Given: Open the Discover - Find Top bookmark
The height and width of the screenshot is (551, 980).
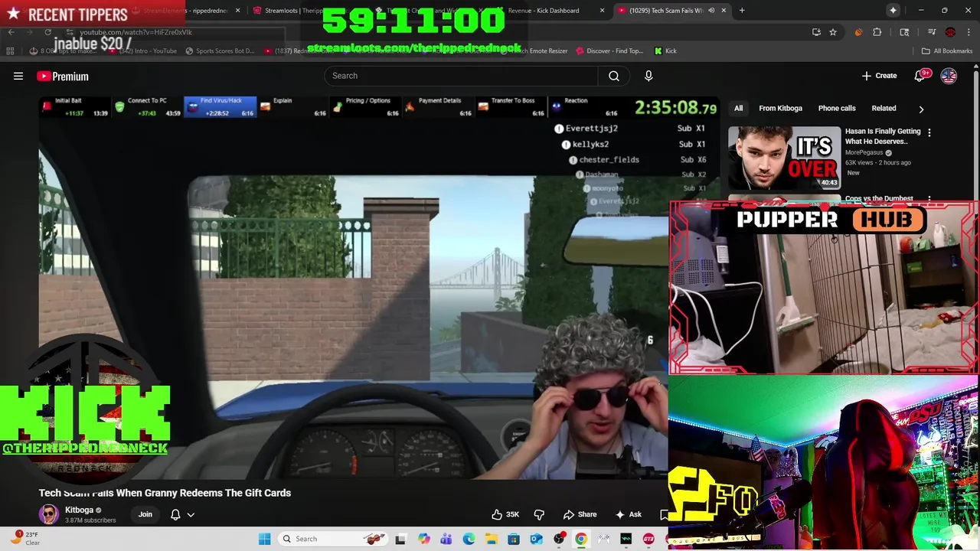Looking at the screenshot, I should (608, 51).
